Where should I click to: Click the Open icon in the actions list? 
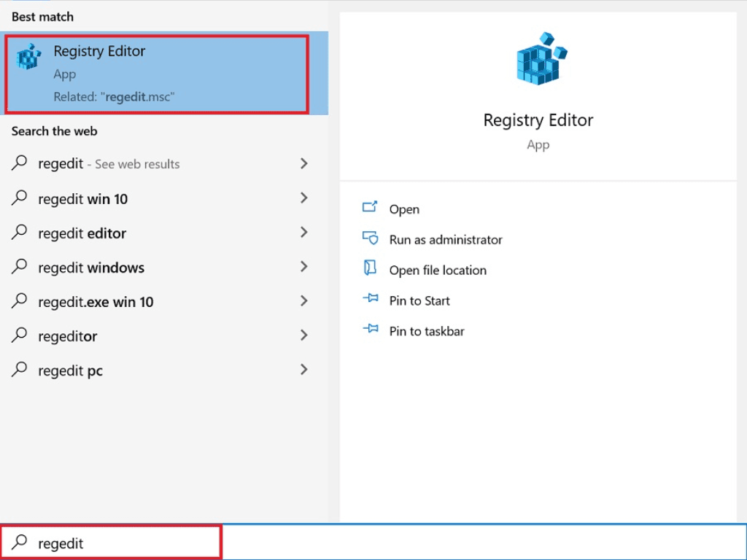pos(370,208)
